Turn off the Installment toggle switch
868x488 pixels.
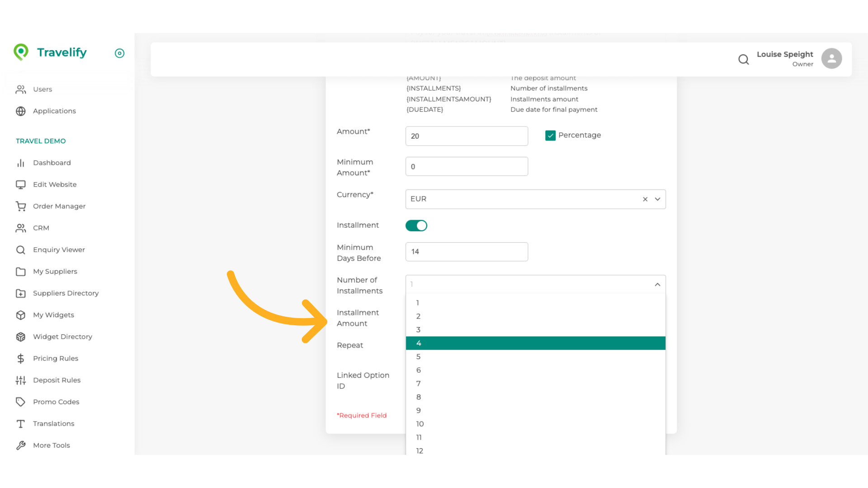click(416, 225)
